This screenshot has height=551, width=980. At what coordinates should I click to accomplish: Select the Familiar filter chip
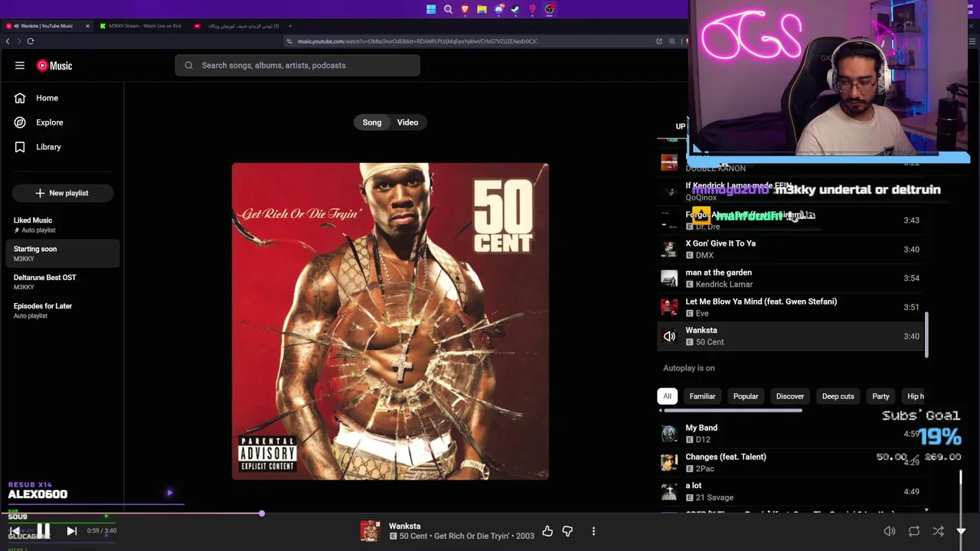click(702, 396)
